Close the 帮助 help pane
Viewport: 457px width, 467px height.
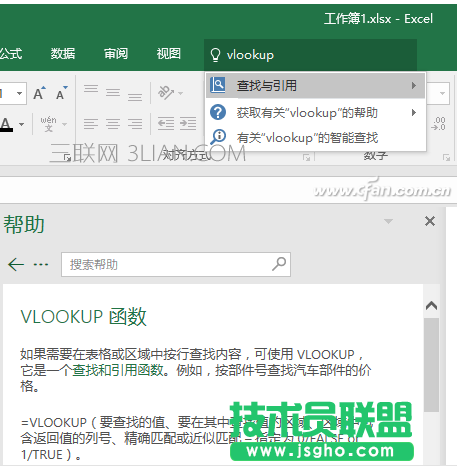pos(430,221)
